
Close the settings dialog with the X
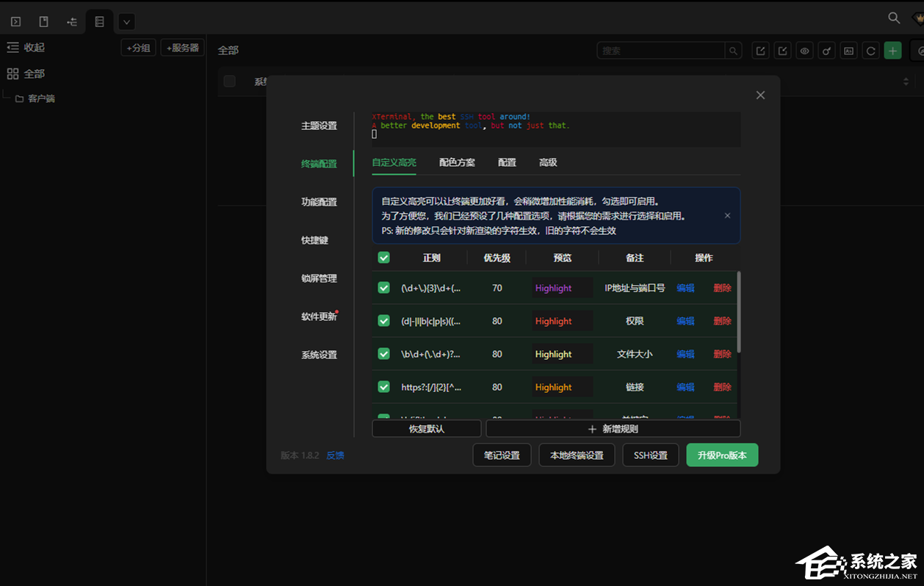(760, 95)
